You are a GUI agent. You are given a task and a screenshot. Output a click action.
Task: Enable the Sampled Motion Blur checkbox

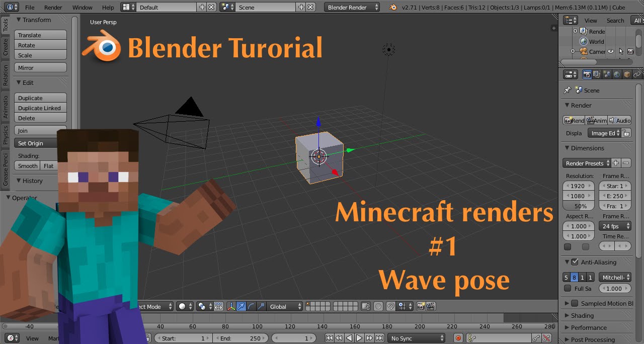coord(575,303)
